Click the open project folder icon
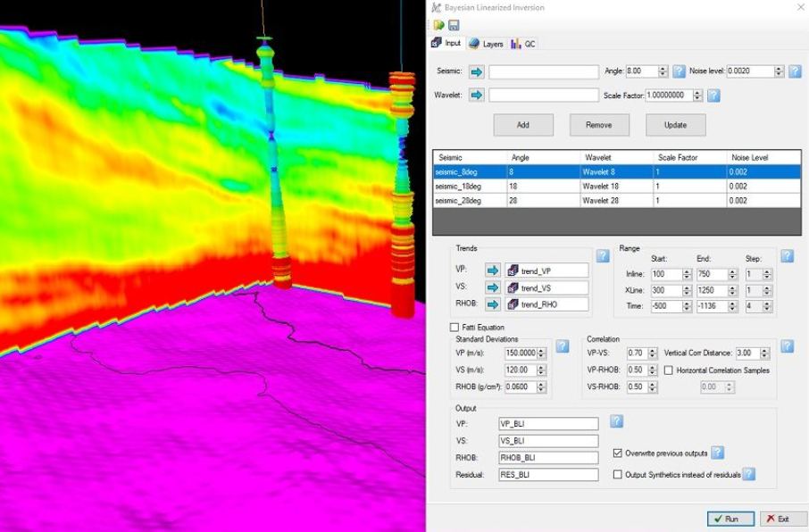The image size is (809, 532). (x=438, y=25)
